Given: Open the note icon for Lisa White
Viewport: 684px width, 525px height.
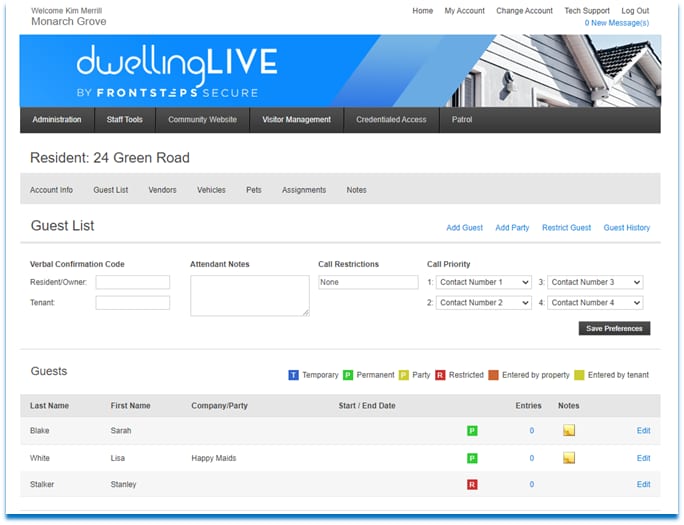Looking at the screenshot, I should pos(569,458).
